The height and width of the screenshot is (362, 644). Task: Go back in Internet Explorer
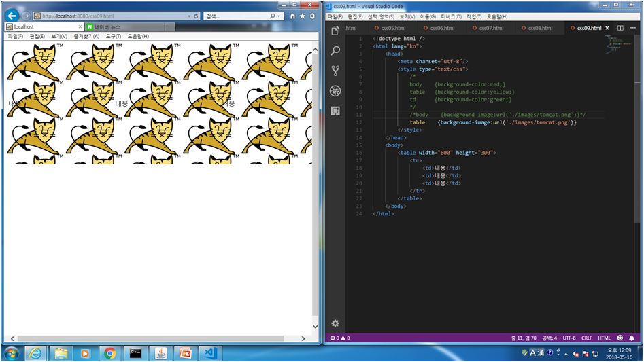(x=12, y=16)
